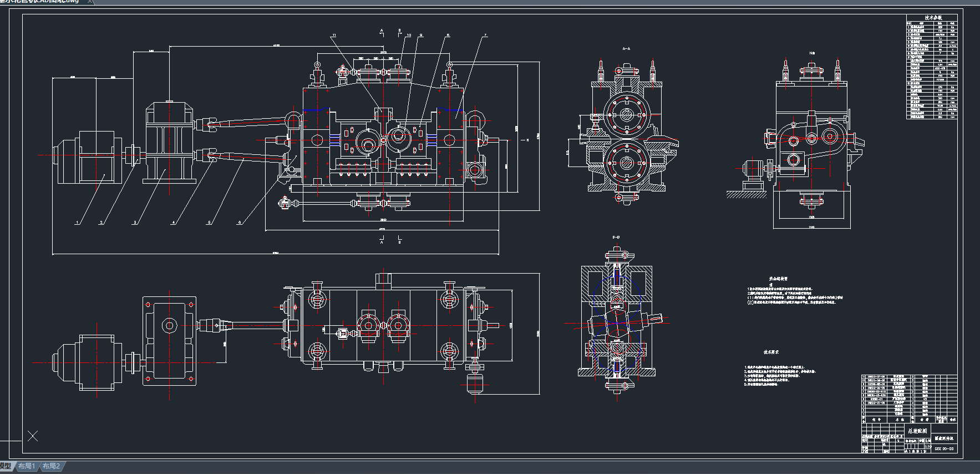Click the DSE 00-00 drawing number cell

tap(944, 448)
